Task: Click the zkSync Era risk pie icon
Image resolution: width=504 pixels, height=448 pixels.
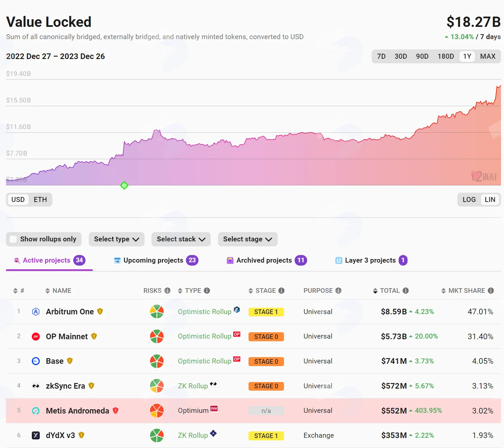Action: tap(157, 386)
